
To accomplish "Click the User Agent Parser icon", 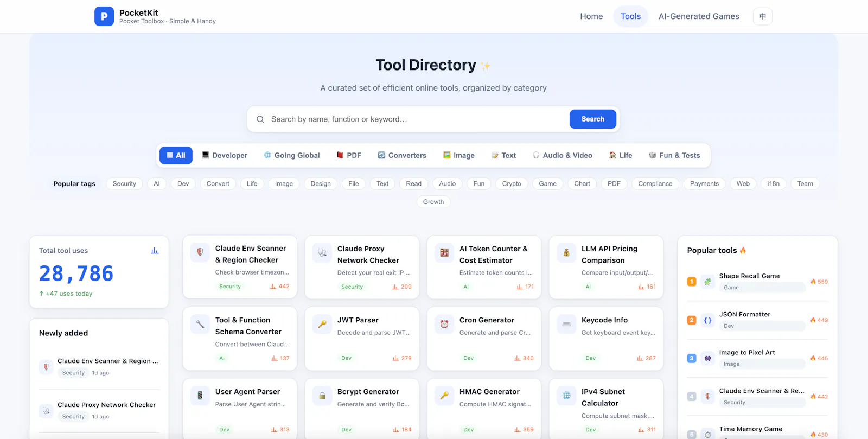I will 200,396.
